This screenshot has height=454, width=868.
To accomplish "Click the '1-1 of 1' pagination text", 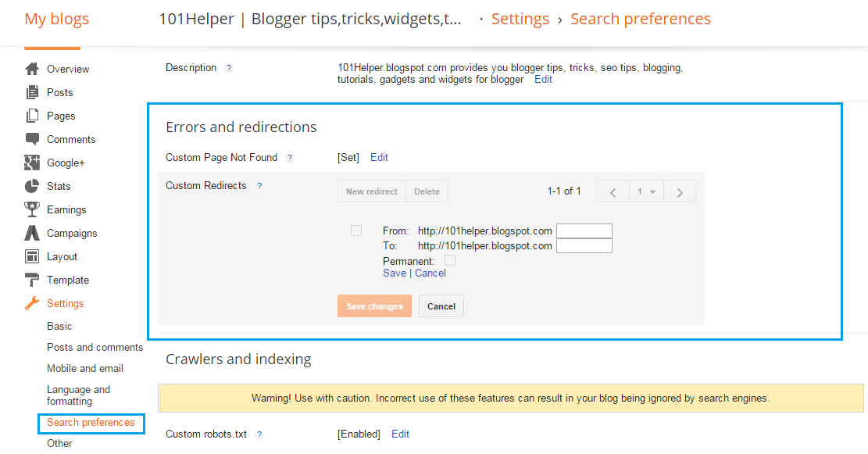I will point(564,191).
